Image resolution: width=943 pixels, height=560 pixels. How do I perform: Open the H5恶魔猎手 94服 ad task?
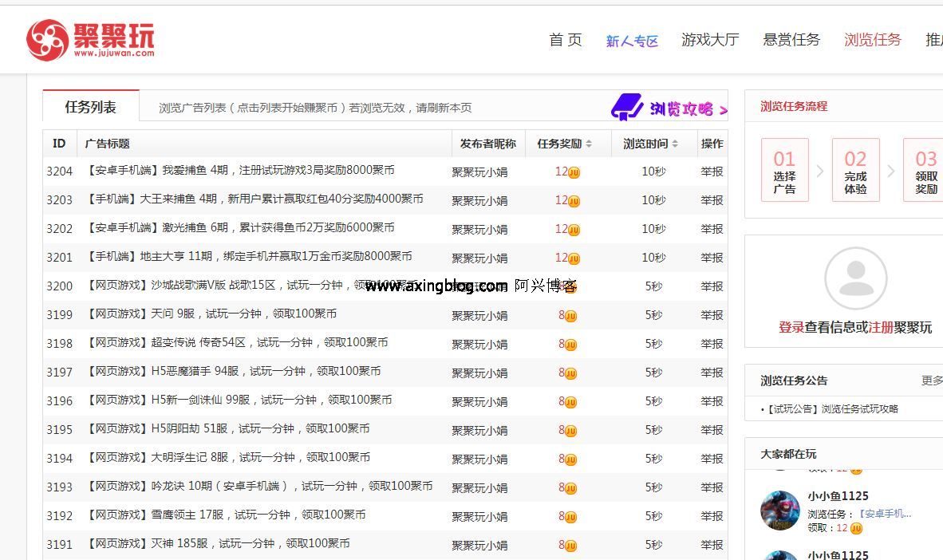coord(233,371)
